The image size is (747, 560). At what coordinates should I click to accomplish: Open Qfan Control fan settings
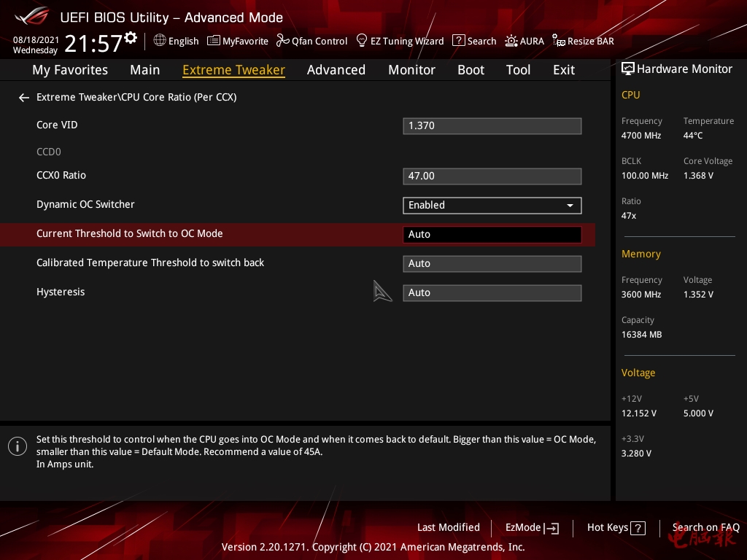click(311, 41)
